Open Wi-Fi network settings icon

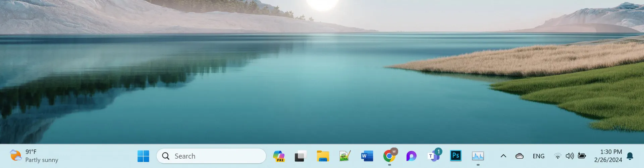(x=557, y=156)
